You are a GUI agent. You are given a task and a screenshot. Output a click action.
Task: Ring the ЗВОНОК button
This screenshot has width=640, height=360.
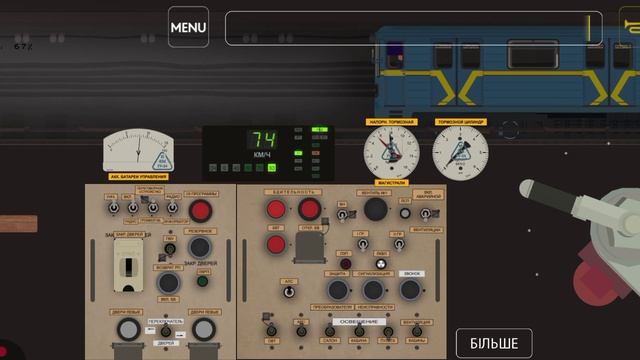click(410, 290)
